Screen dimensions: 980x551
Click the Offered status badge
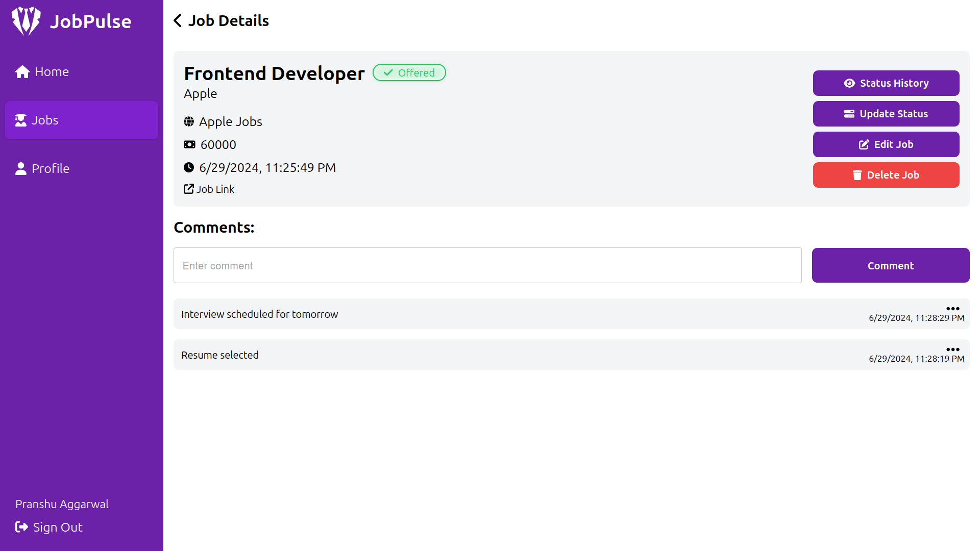409,72
